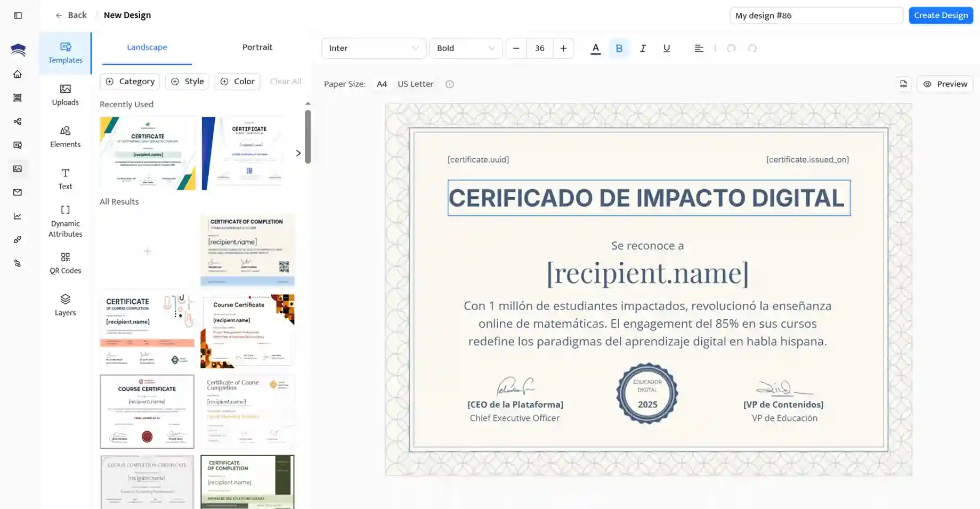
Task: Click the undo arrow icon
Action: point(731,49)
